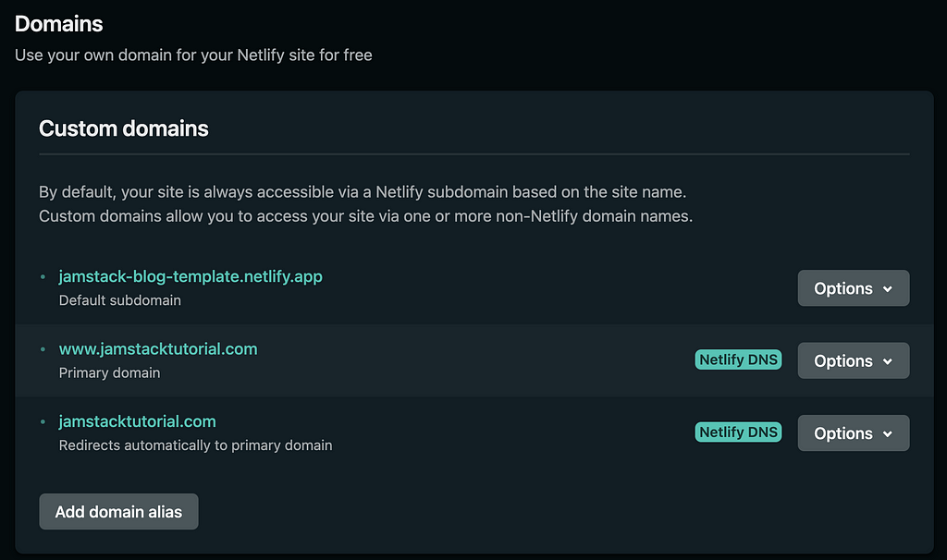This screenshot has height=560, width=947.
Task: Open the www.jamstacktutorial.com primary domain link
Action: (158, 348)
